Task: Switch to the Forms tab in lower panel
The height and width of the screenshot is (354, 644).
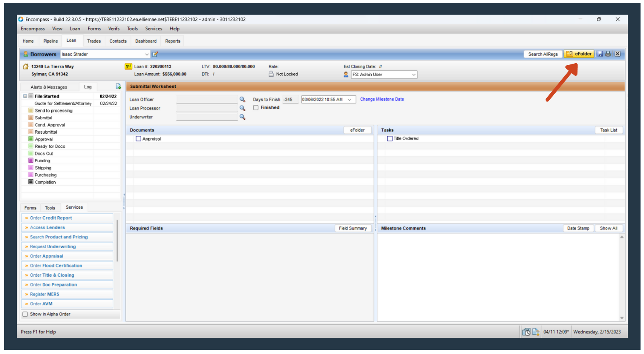Action: pos(30,208)
